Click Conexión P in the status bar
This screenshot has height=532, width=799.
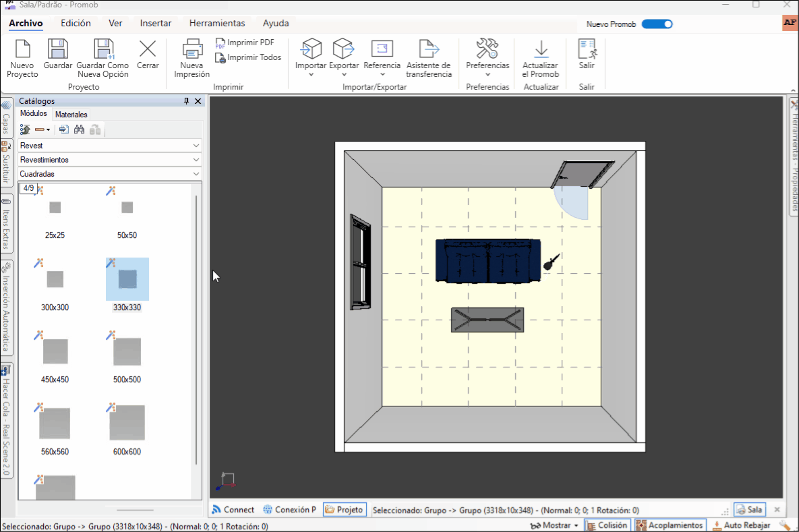289,510
